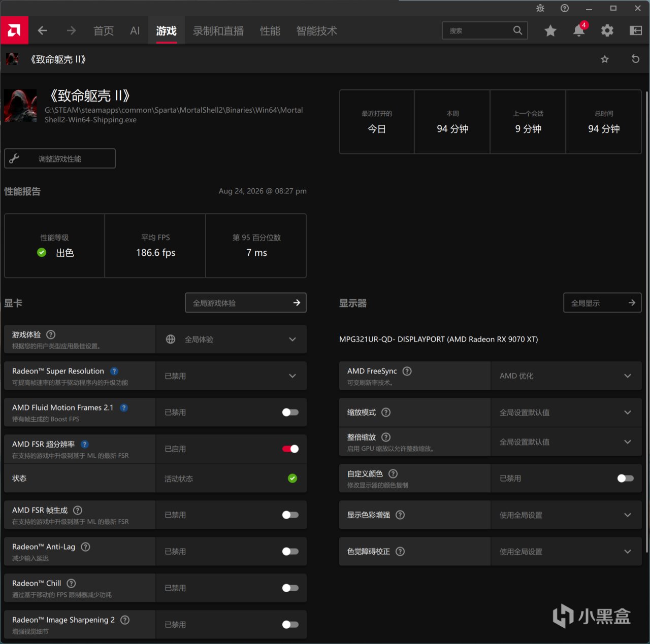Toggle the sidebar panel icon

(x=636, y=31)
